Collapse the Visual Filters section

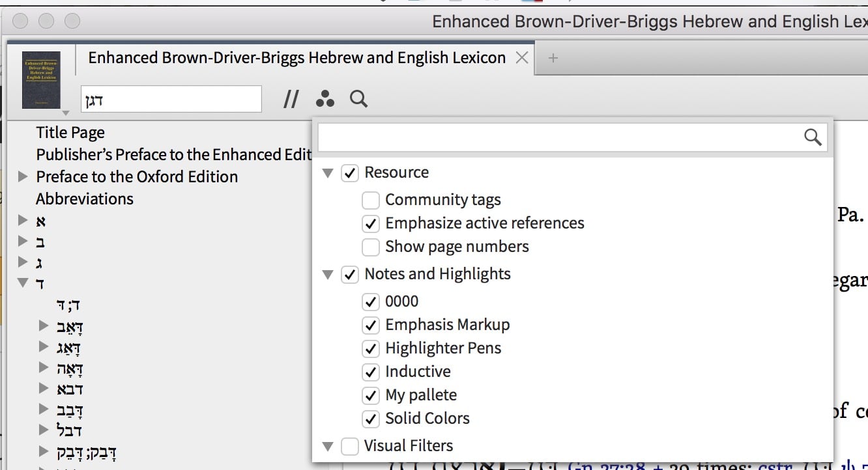click(x=328, y=447)
